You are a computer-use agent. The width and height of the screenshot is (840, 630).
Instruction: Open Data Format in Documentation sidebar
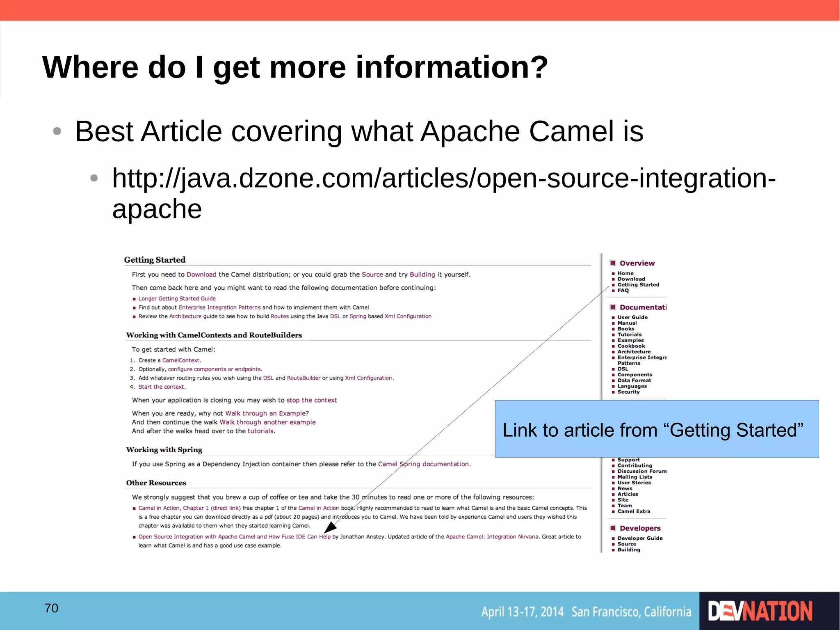pos(634,380)
